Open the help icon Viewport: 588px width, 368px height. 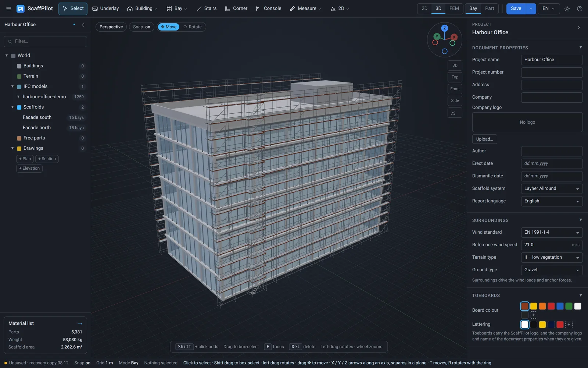coord(580,8)
